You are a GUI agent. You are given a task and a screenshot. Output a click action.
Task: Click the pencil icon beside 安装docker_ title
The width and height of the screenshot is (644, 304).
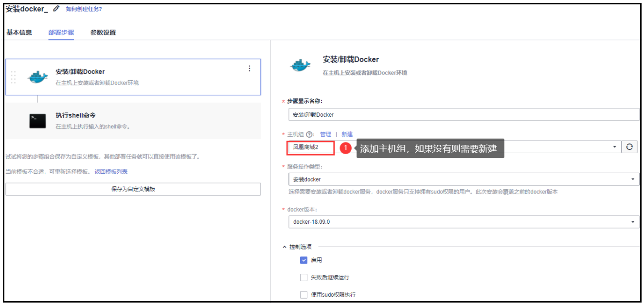(x=56, y=9)
